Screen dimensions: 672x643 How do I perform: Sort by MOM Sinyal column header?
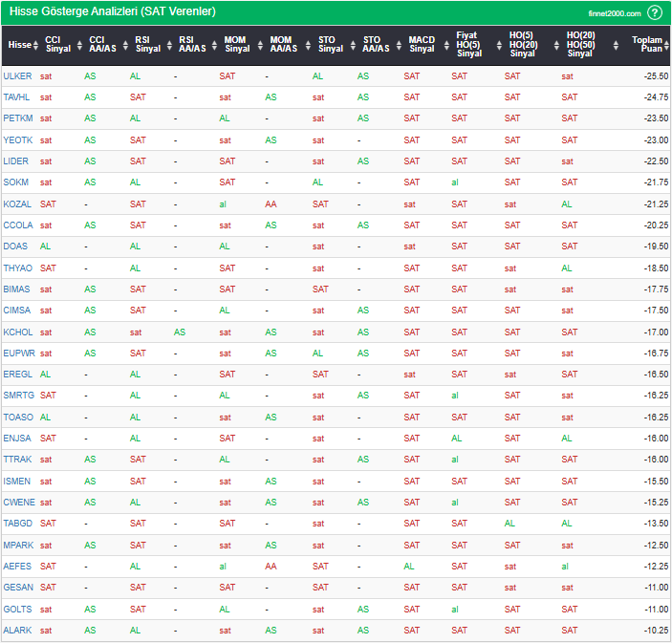236,45
